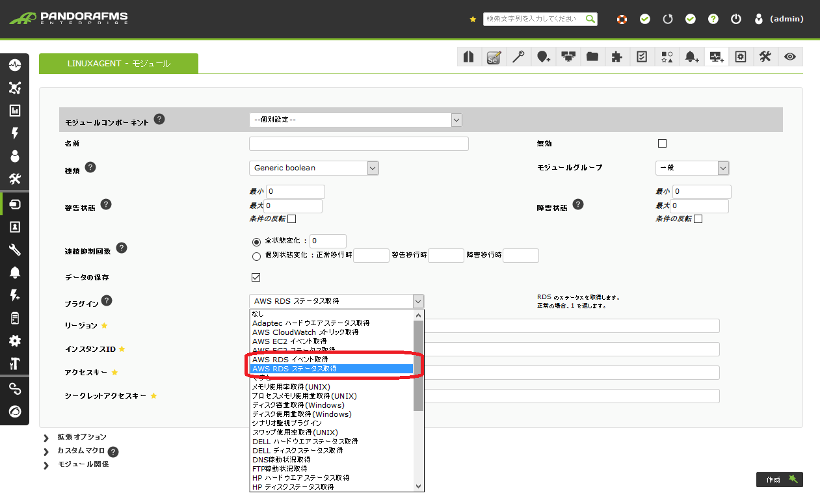This screenshot has width=820, height=504.
Task: Click the help icon next to プラグイン
Action: point(107,300)
